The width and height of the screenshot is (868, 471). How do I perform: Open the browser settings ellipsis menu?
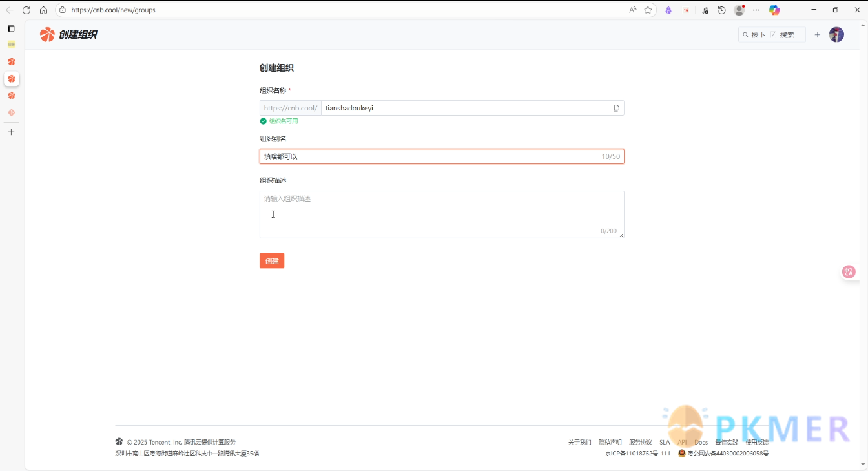point(756,10)
